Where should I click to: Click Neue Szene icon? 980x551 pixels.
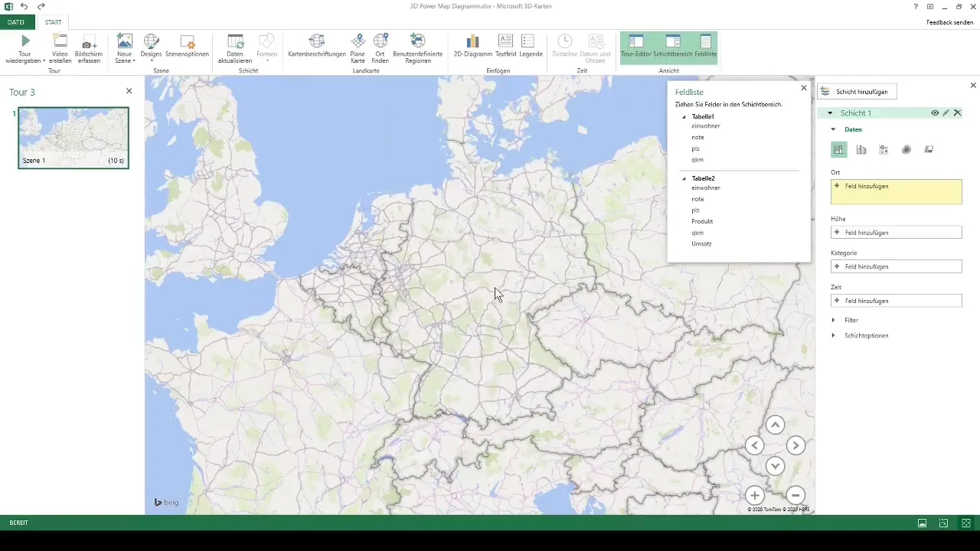point(124,41)
